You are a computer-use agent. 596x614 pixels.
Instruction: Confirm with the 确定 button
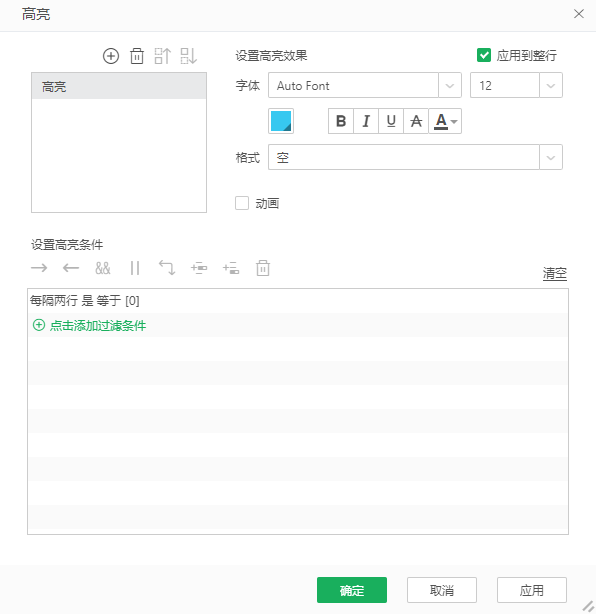pyautogui.click(x=352, y=590)
